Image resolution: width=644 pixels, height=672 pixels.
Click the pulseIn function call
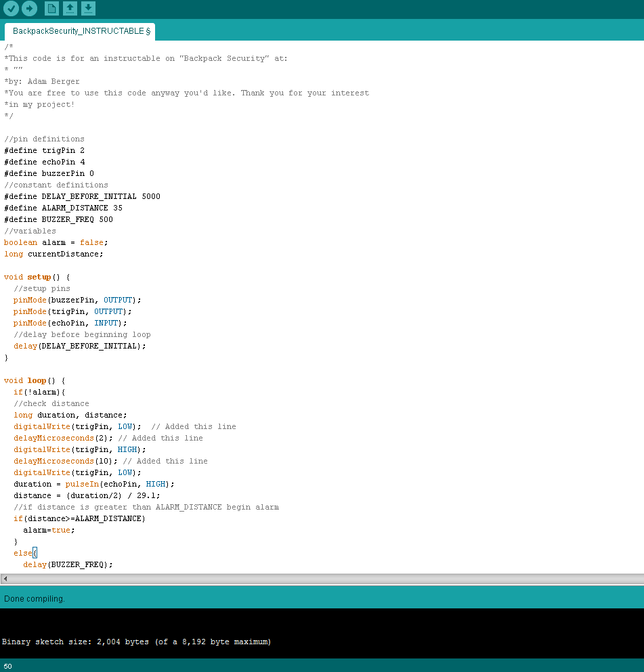coord(83,483)
